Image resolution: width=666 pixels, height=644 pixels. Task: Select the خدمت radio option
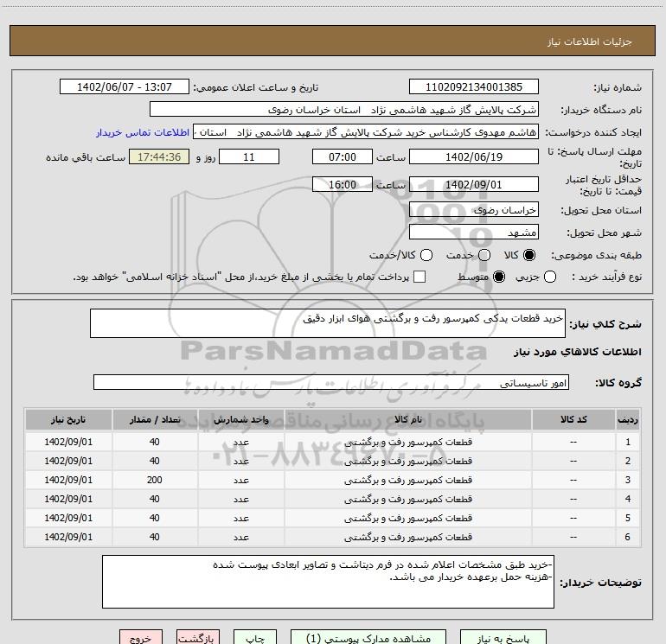(x=483, y=255)
